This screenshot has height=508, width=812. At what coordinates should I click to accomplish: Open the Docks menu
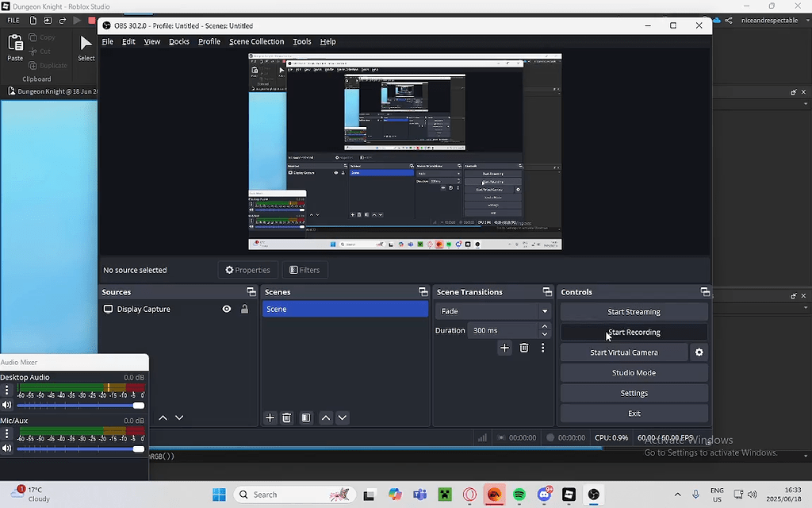(x=179, y=41)
